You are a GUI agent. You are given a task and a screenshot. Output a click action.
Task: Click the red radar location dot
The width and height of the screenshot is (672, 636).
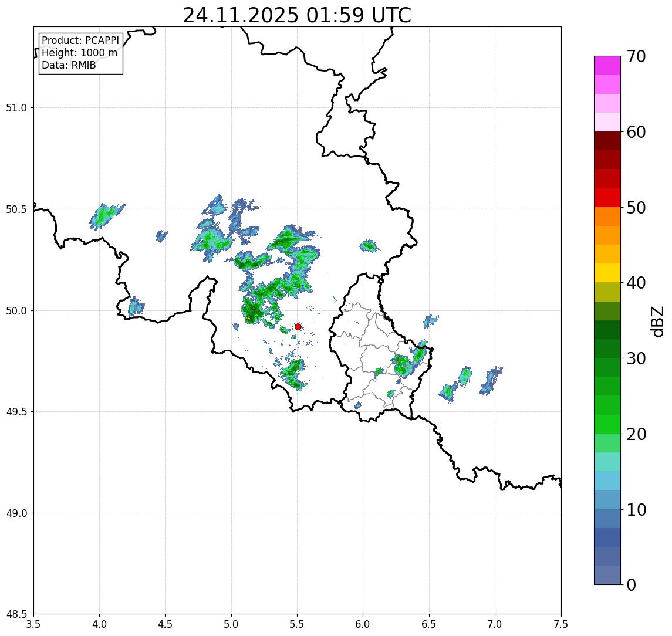(298, 327)
